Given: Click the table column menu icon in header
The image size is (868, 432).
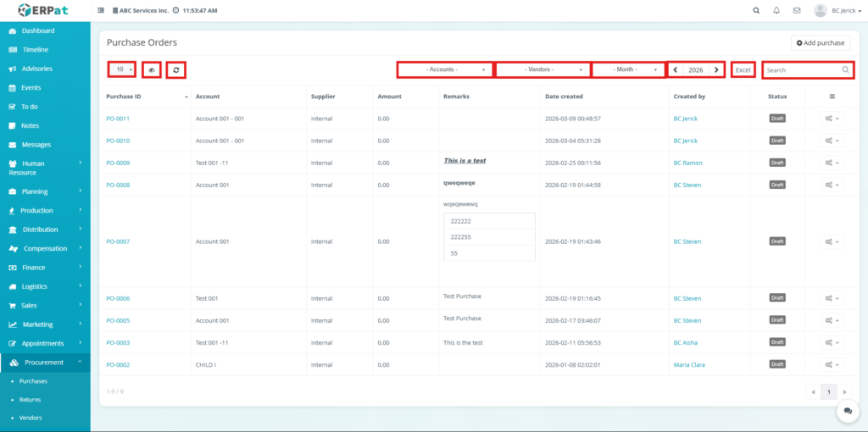Looking at the screenshot, I should pyautogui.click(x=832, y=97).
